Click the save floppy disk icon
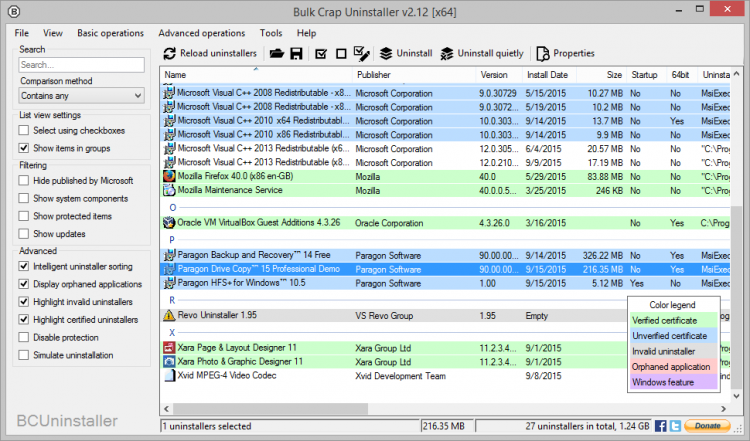 (x=297, y=54)
